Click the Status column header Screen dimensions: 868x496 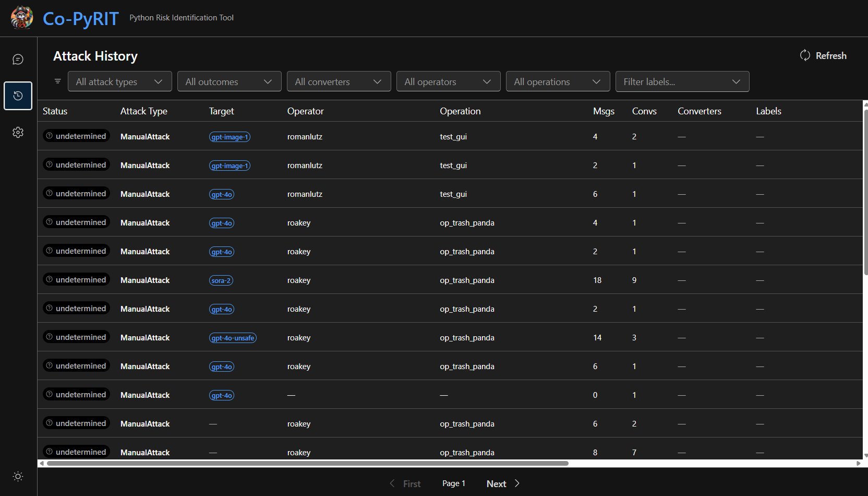tap(55, 111)
